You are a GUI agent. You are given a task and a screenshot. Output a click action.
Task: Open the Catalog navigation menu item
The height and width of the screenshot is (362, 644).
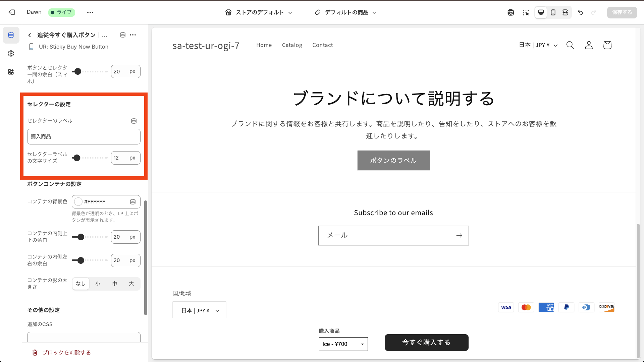click(x=292, y=45)
